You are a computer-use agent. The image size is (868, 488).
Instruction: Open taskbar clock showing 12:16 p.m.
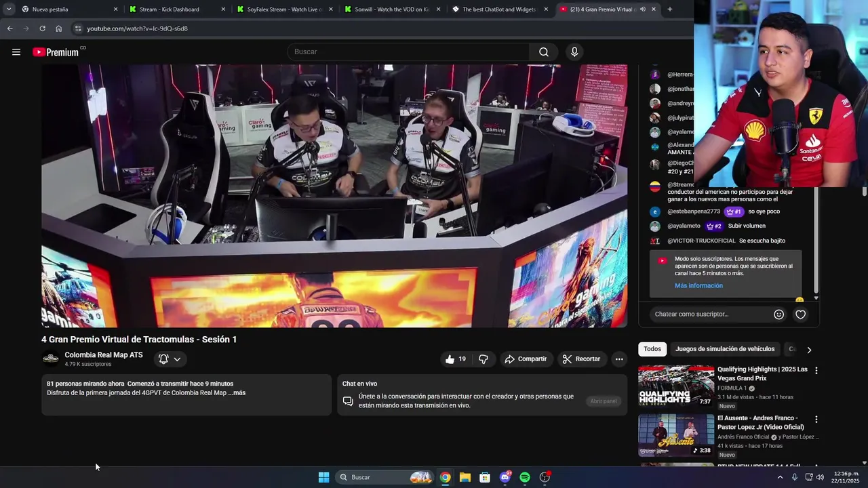point(846,477)
